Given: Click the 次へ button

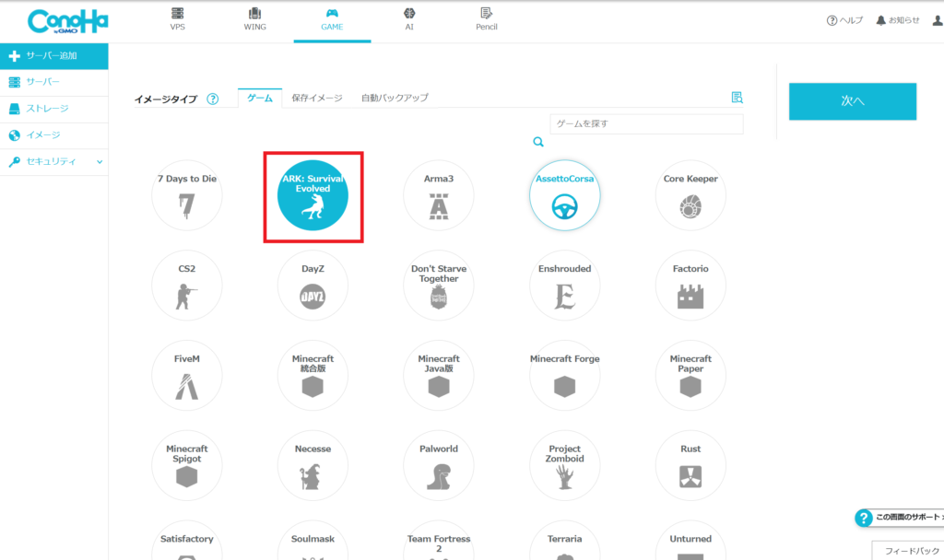Looking at the screenshot, I should click(x=852, y=101).
